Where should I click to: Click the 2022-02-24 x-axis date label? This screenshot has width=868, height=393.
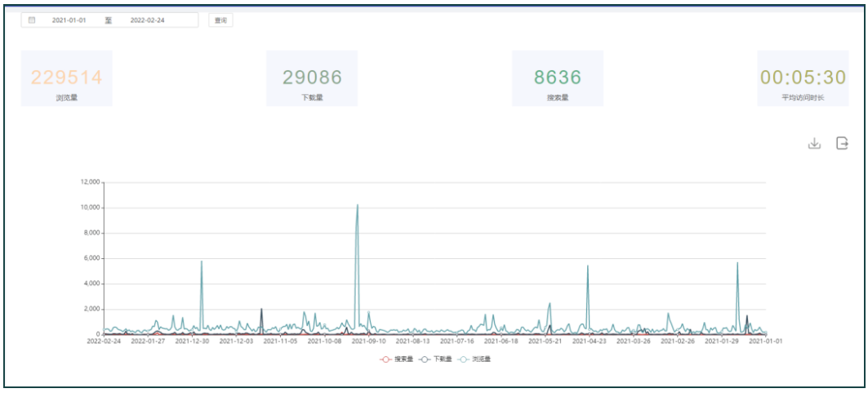pos(104,342)
